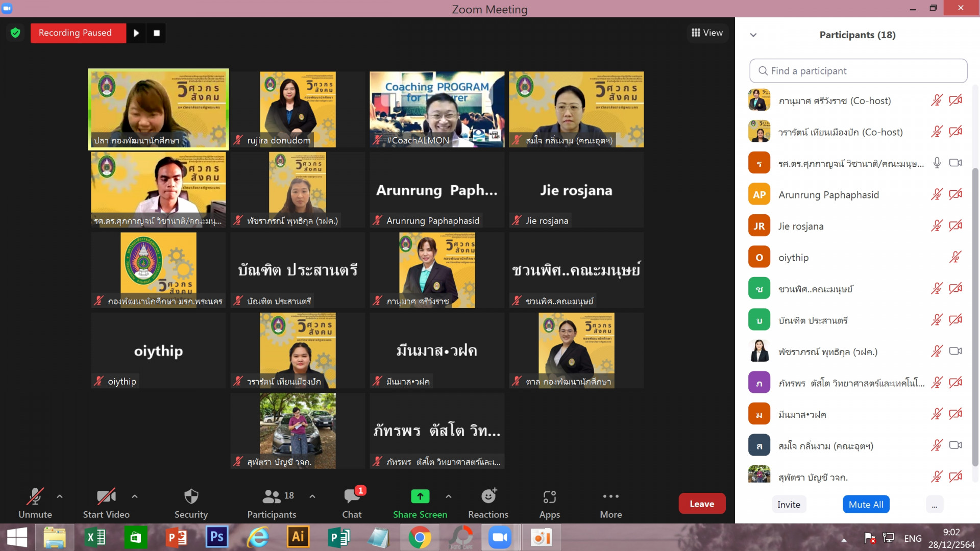
Task: Click the red Leave button
Action: pyautogui.click(x=702, y=504)
